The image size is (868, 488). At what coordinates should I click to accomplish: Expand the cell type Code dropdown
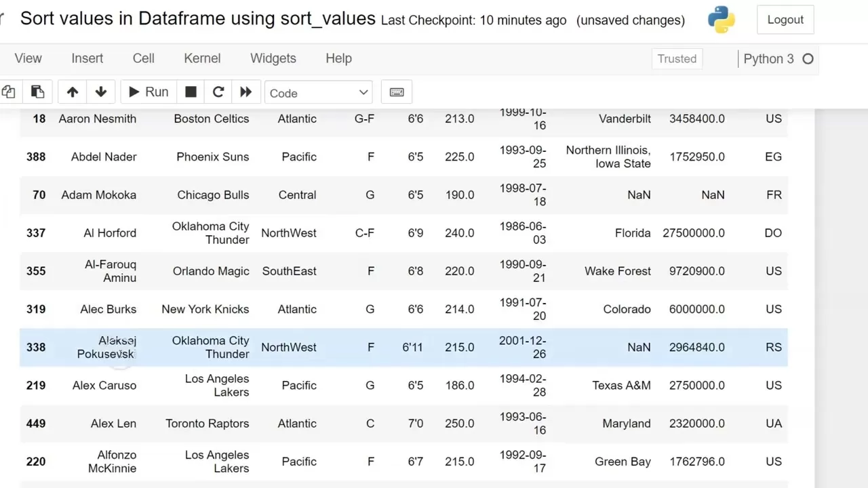pyautogui.click(x=318, y=93)
